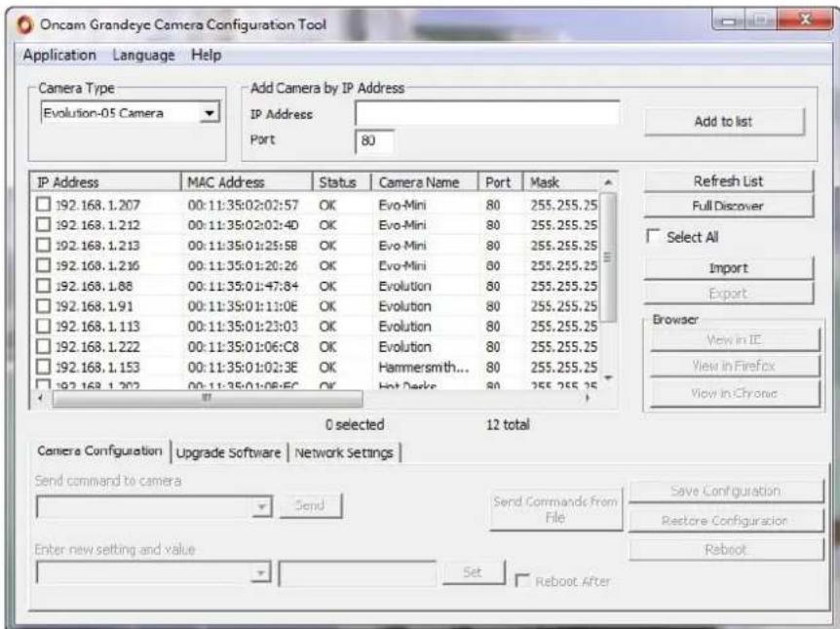Click the View in IE button
The width and height of the screenshot is (840, 629).
click(735, 340)
